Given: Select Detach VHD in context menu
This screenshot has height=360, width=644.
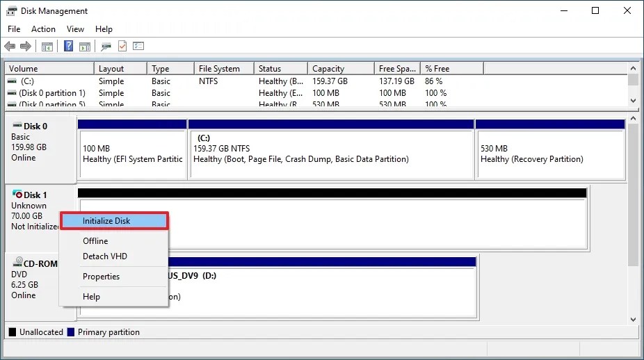Looking at the screenshot, I should (114, 256).
